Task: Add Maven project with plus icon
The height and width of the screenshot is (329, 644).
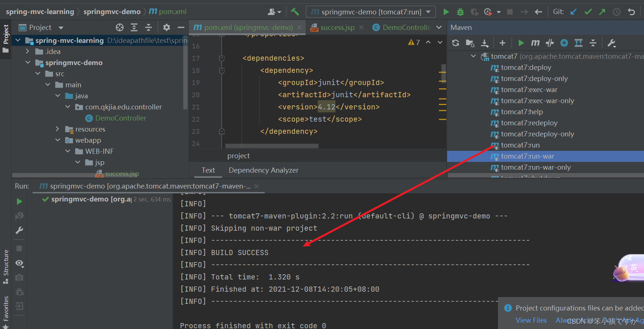Action: (502, 43)
